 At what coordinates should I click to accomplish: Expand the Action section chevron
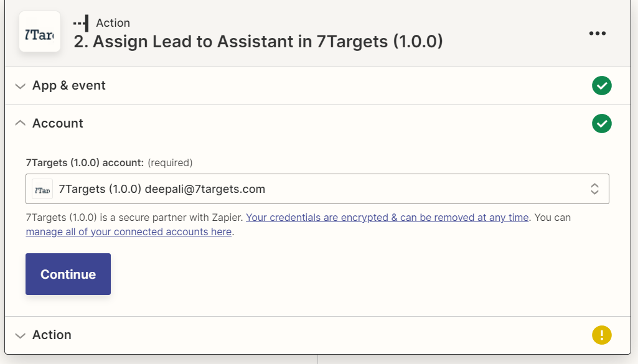coord(21,335)
